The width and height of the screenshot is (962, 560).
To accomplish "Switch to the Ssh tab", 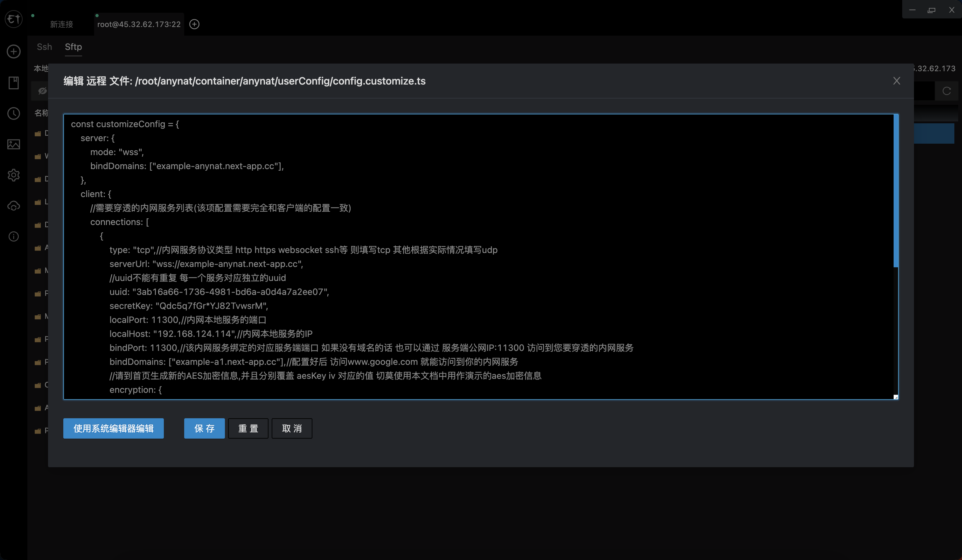I will coord(44,46).
